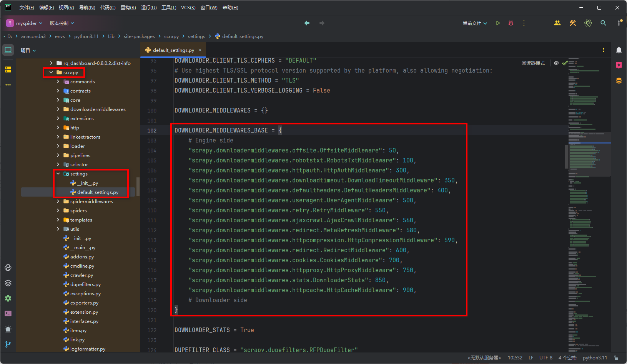
Task: Click the scrapy breadcrumb above the editor
Action: 171,36
